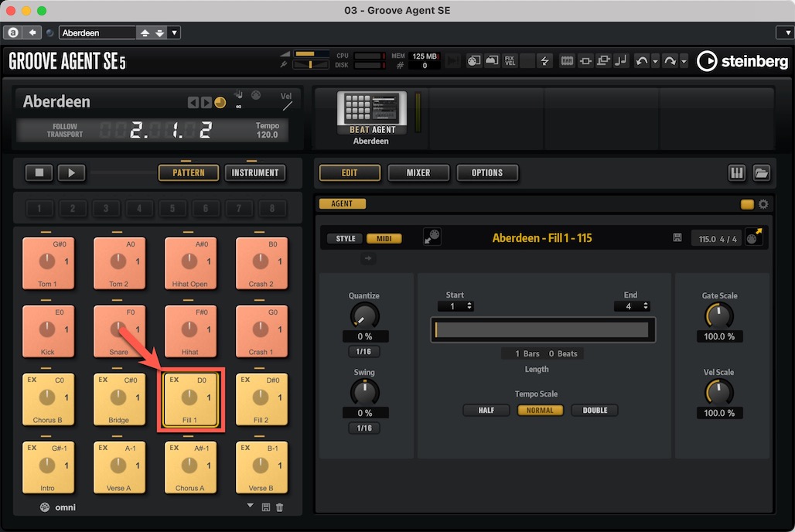Click the original tempo icon beside 115.0 4/4
Viewport: 795px width, 532px height.
click(x=754, y=237)
